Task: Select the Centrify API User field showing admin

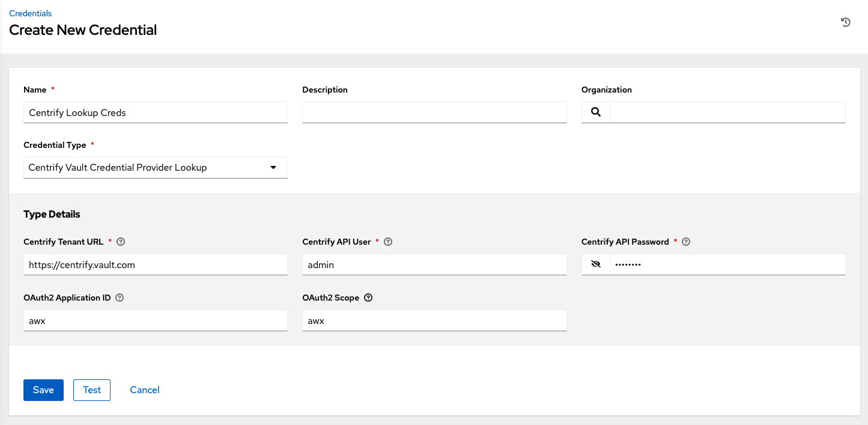Action: (x=434, y=264)
